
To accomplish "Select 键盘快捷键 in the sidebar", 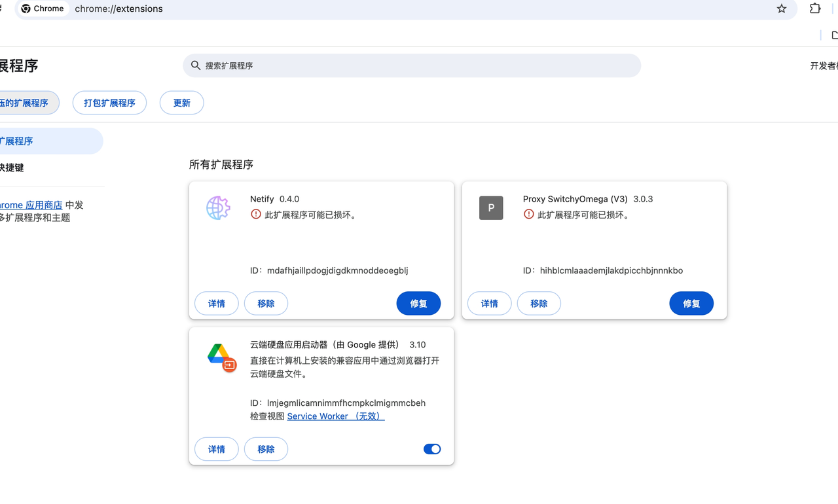I will coord(13,168).
